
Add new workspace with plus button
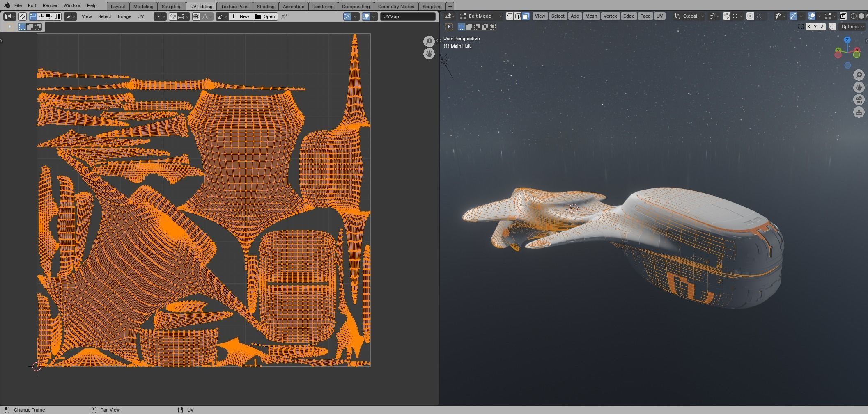450,6
